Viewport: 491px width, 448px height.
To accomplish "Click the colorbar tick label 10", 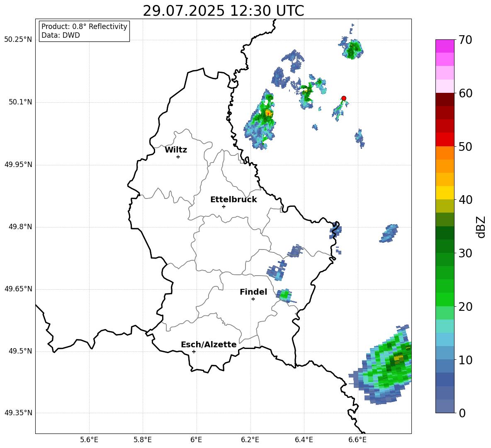I will pos(465,360).
